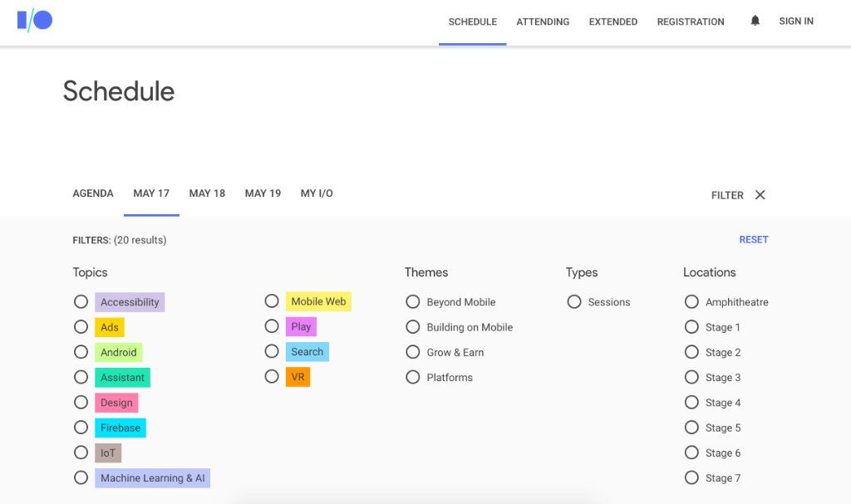Pick the Amphitheatre location
Image resolution: width=851 pixels, height=504 pixels.
(691, 301)
